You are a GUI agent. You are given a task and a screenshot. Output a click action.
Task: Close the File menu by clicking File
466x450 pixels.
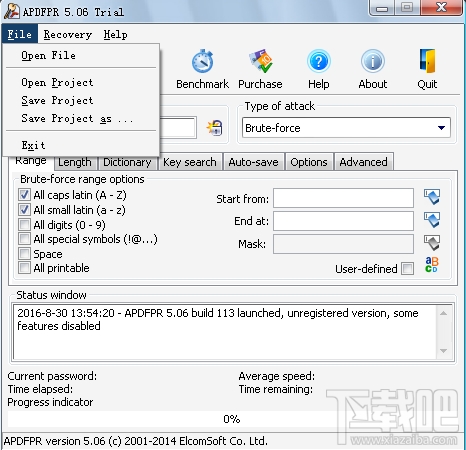20,34
